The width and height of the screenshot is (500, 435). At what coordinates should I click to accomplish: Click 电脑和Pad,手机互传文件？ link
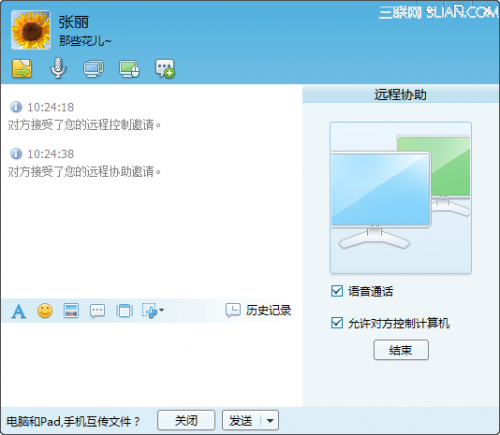[x=73, y=422]
